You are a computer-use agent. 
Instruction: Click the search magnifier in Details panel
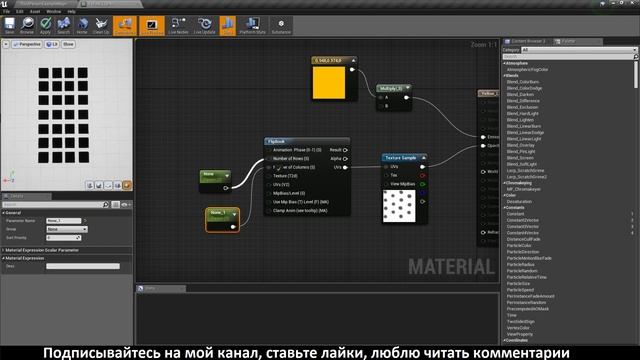click(106, 204)
